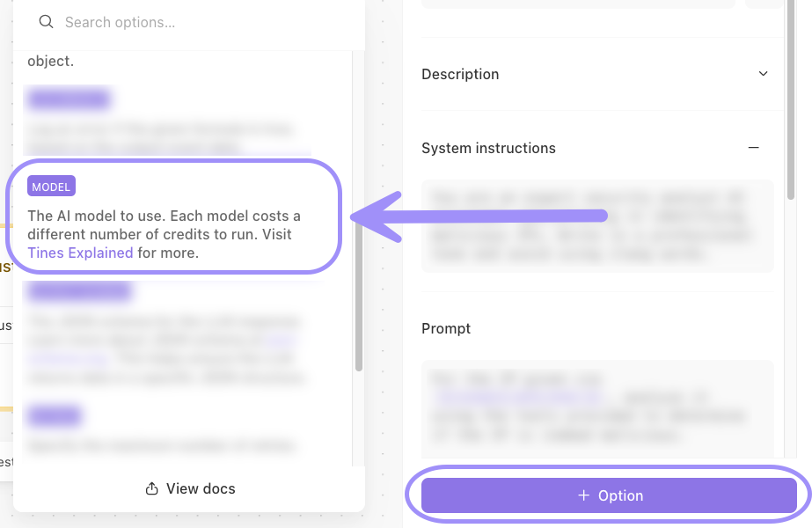Select the blurred badge above MODEL
812x528 pixels.
coord(69,99)
